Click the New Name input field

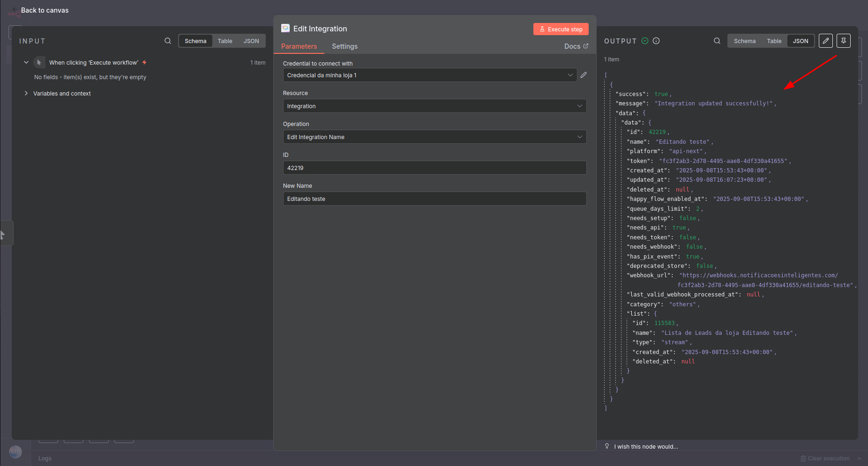click(434, 199)
